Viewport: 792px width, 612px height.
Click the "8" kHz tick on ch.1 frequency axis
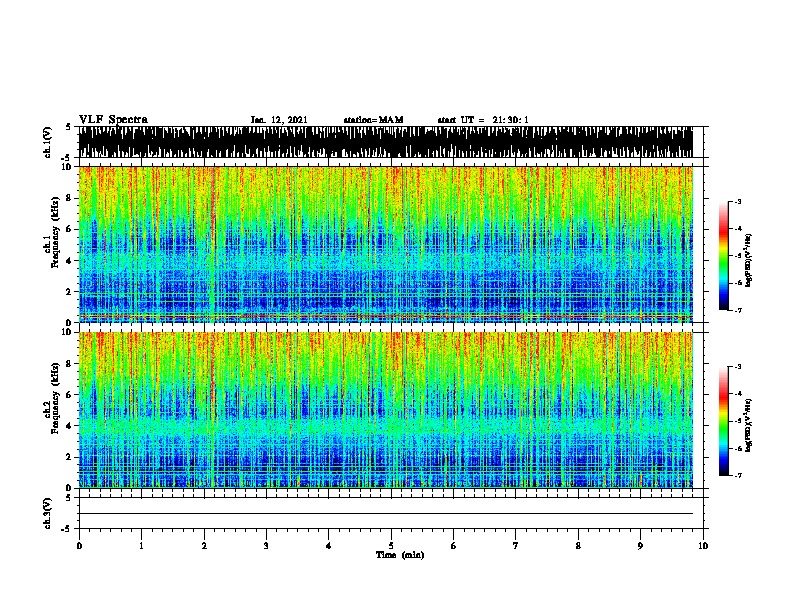[x=69, y=198]
